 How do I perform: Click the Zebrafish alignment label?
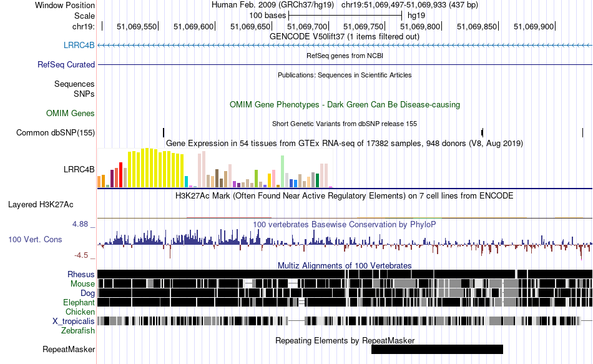click(x=78, y=331)
